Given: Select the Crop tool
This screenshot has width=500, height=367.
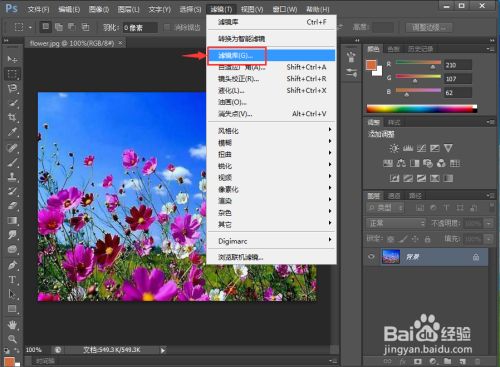Looking at the screenshot, I should (x=12, y=117).
